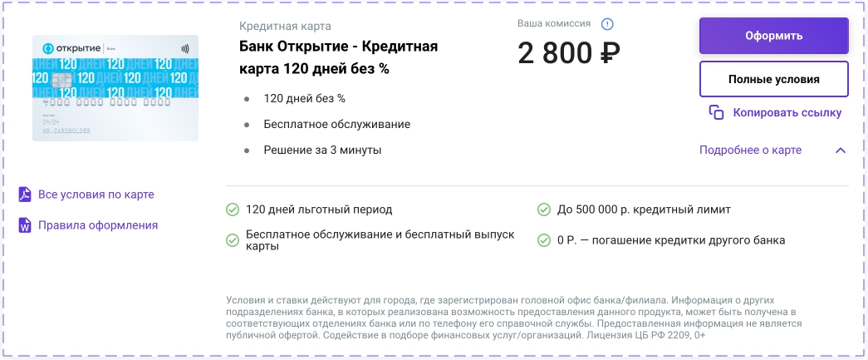Click checkmark icon beside 120 дней льготный период

233,210
